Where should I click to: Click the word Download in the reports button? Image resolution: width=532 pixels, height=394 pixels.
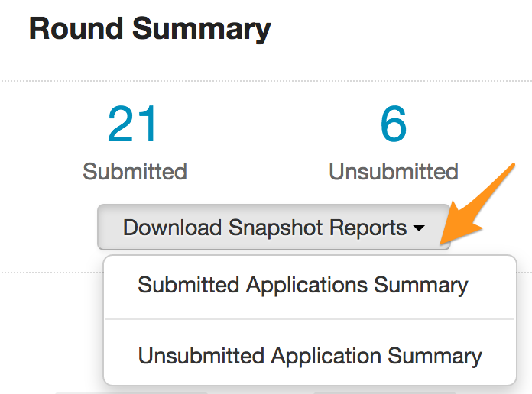pos(172,228)
